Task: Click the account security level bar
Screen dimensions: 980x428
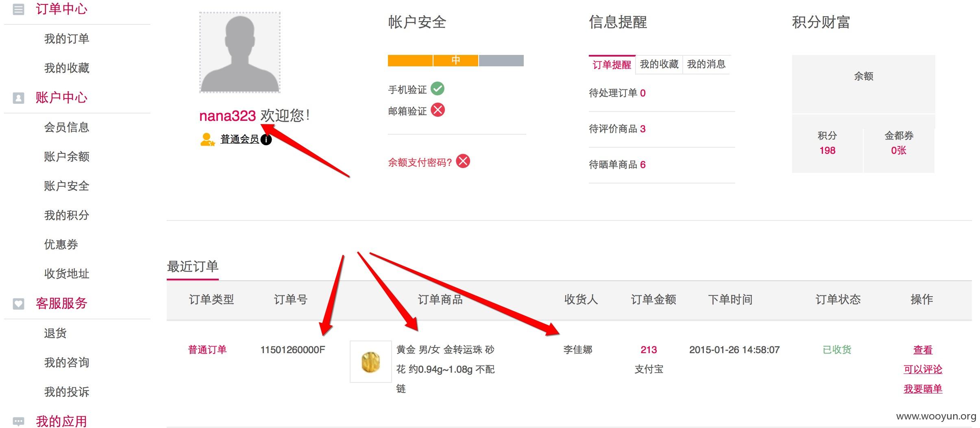Action: pyautogui.click(x=456, y=61)
